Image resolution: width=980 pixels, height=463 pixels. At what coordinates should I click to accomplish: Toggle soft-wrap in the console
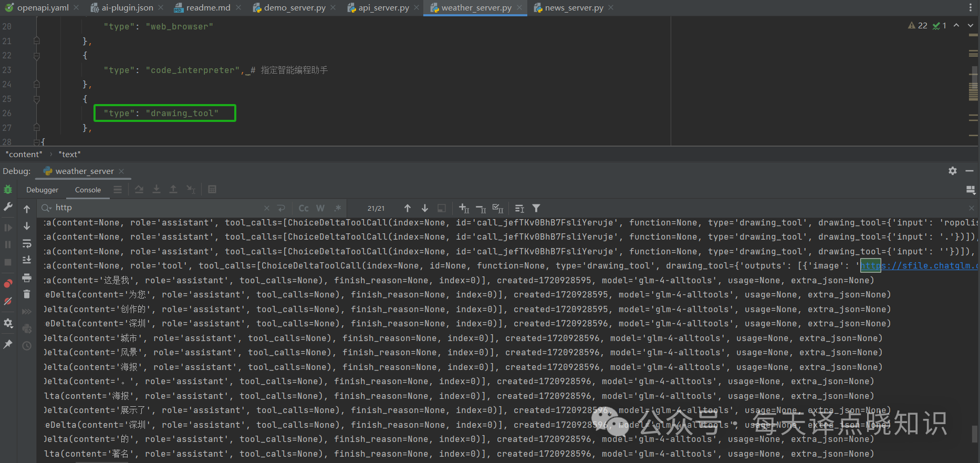pos(27,243)
